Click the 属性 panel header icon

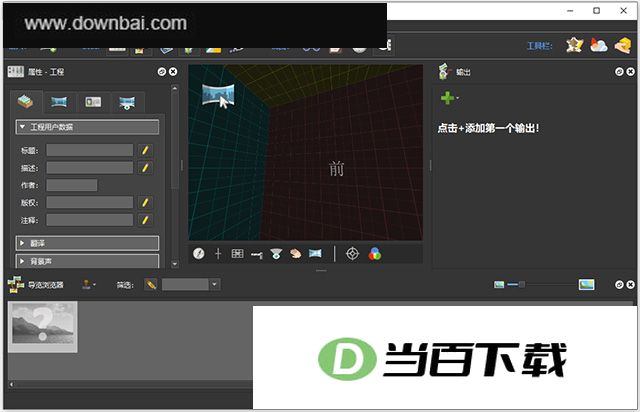pyautogui.click(x=16, y=71)
